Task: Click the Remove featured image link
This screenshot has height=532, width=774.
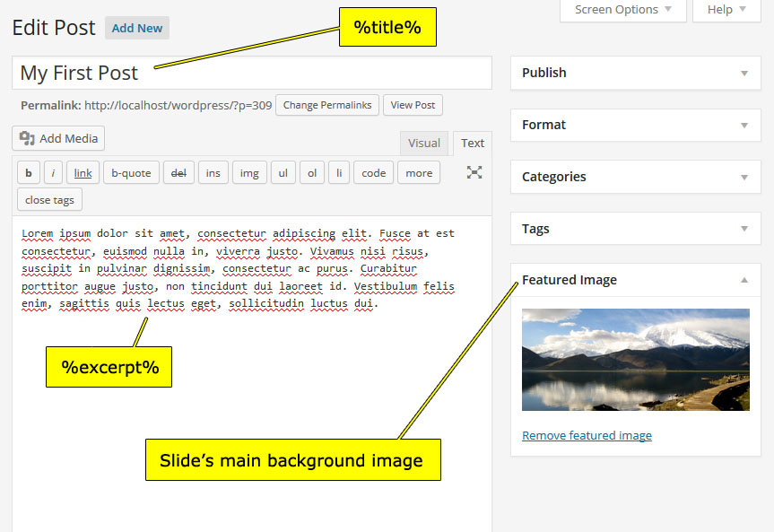Action: coord(587,435)
